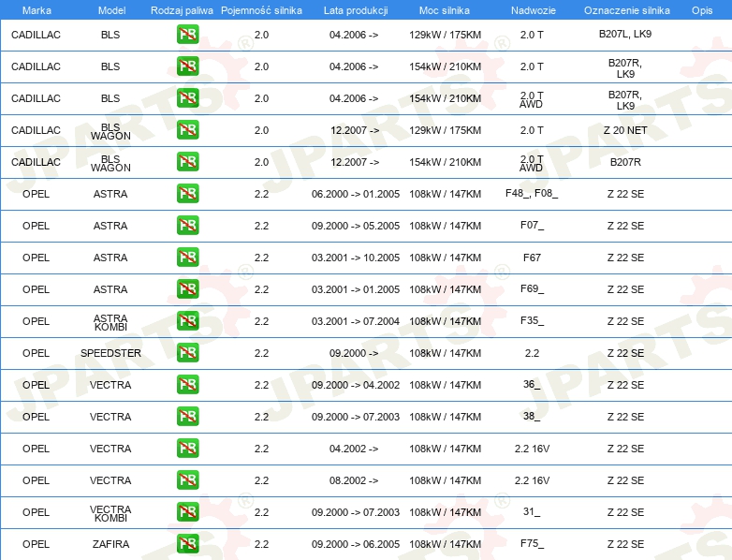The width and height of the screenshot is (732, 560).
Task: Click OPEL in the Speedster row
Action: pos(36,353)
